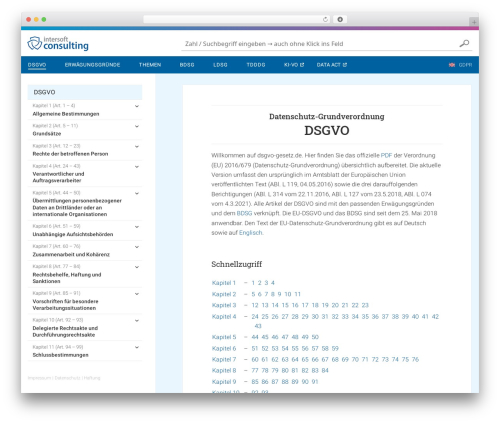500x423 pixels.
Task: Open the Haftung footer link
Action: pos(92,378)
